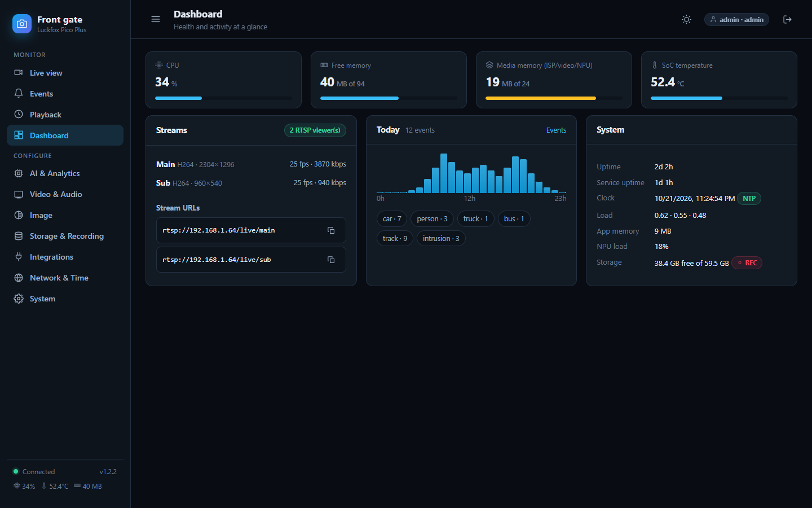Click the Events bell icon

[19, 94]
